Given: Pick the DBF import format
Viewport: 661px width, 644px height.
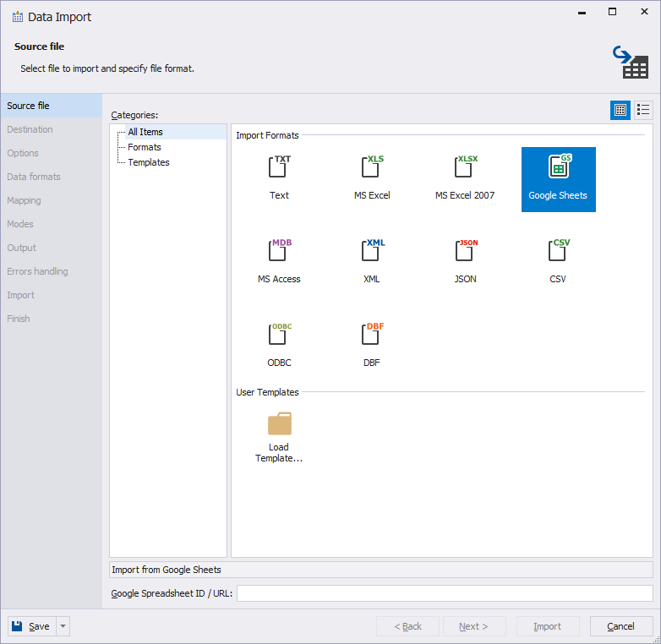Looking at the screenshot, I should tap(372, 346).
